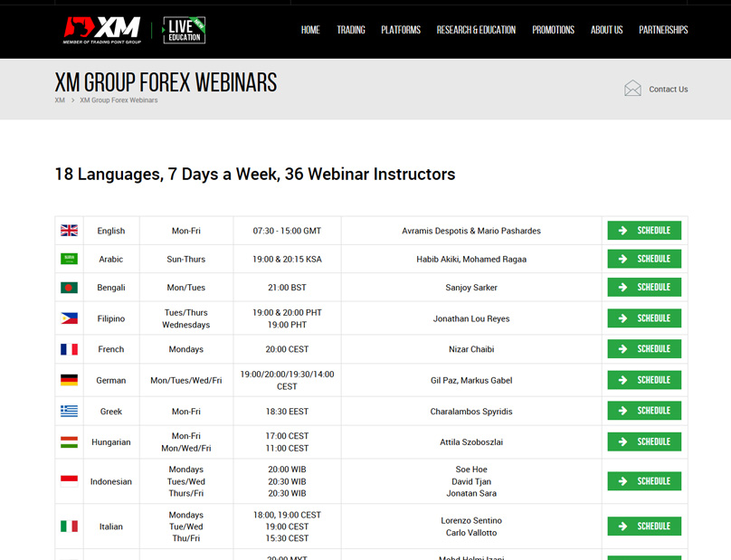Click '18:30 EEST' time cell
This screenshot has width=731, height=560.
coord(287,412)
